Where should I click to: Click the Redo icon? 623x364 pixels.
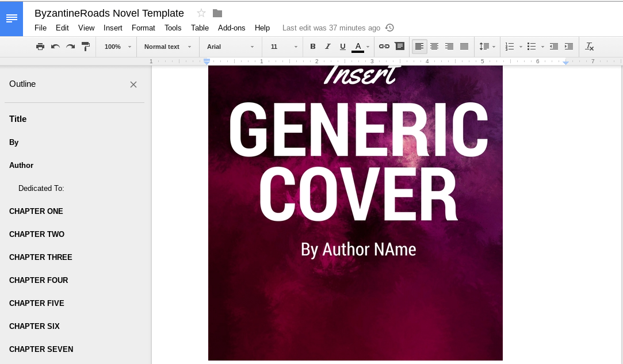[70, 47]
